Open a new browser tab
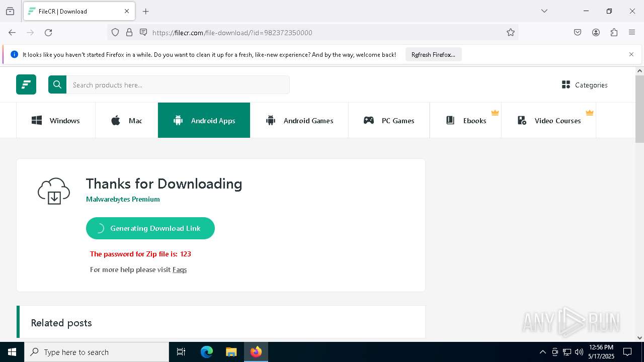This screenshot has height=362, width=644. [146, 11]
